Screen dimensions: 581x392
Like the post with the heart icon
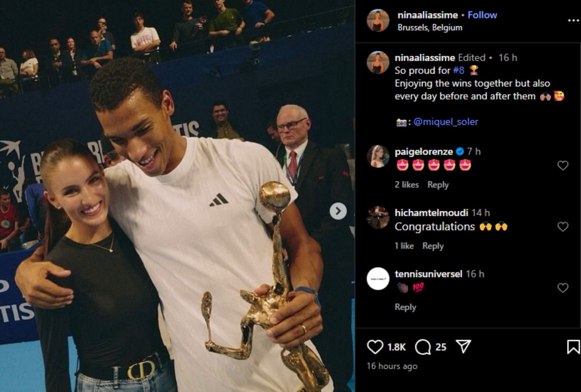point(375,347)
